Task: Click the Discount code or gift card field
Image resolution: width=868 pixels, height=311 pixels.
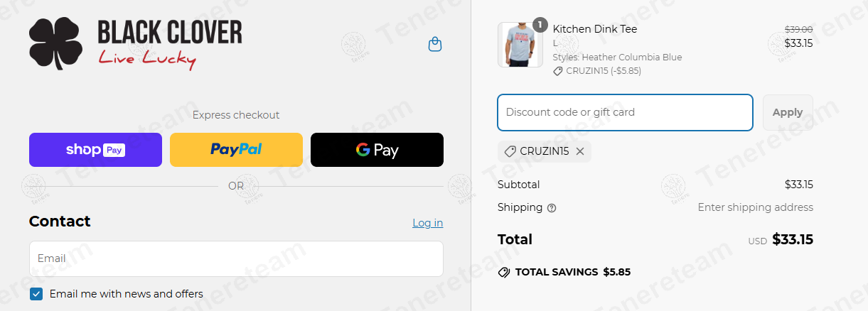Action: pyautogui.click(x=625, y=112)
